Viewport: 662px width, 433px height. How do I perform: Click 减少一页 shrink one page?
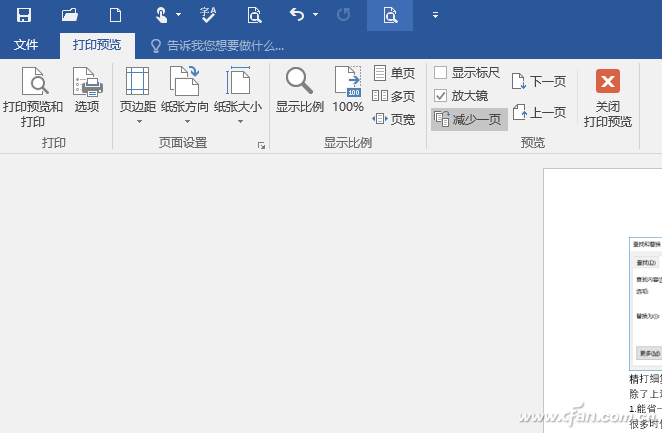pos(469,119)
